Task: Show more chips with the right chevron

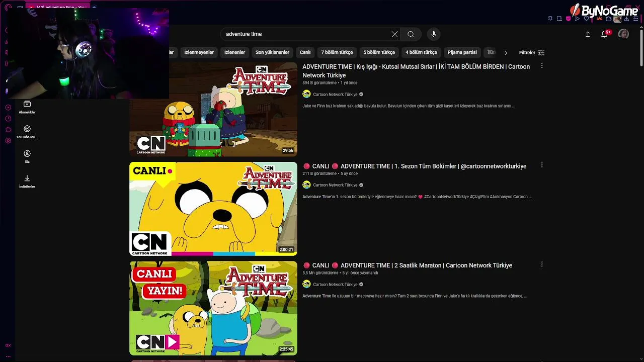Action: coord(506,53)
